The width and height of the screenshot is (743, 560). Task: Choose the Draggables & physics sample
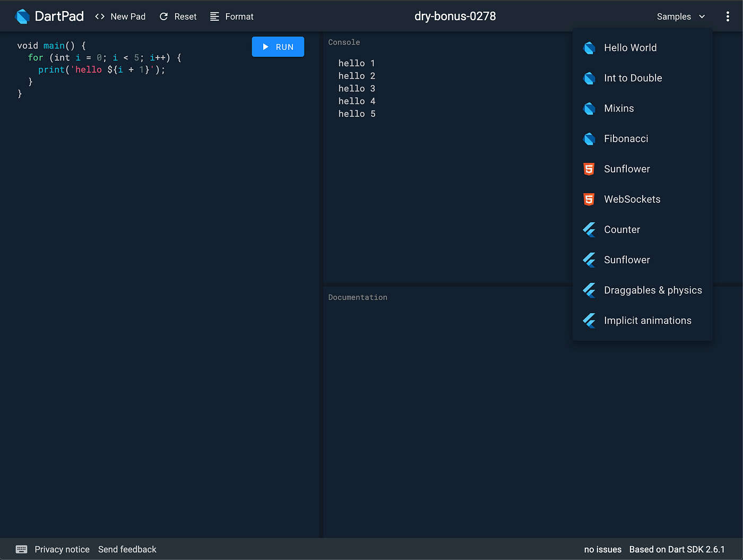point(653,290)
